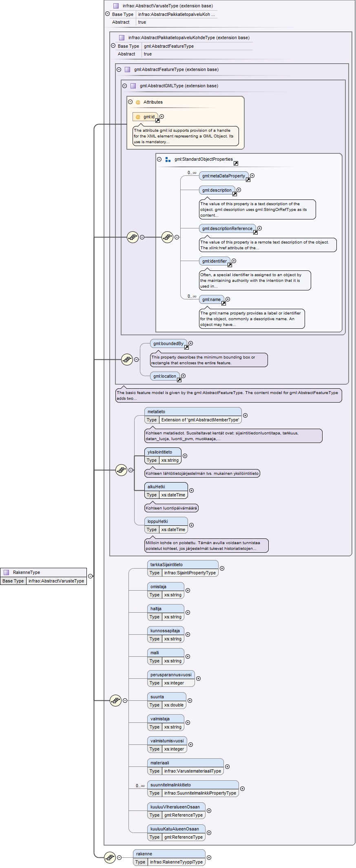The width and height of the screenshot is (356, 868).
Task: Expand the gml:metaDataProperty element
Action: pos(252,176)
